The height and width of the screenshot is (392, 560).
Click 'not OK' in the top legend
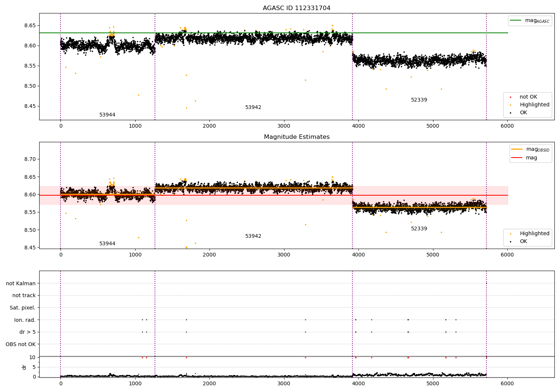528,97
